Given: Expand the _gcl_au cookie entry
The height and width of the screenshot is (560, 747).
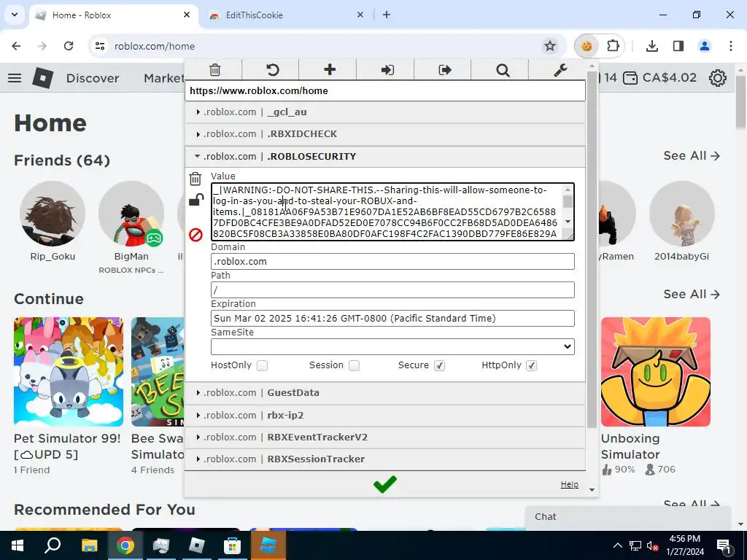Looking at the screenshot, I should 385,112.
